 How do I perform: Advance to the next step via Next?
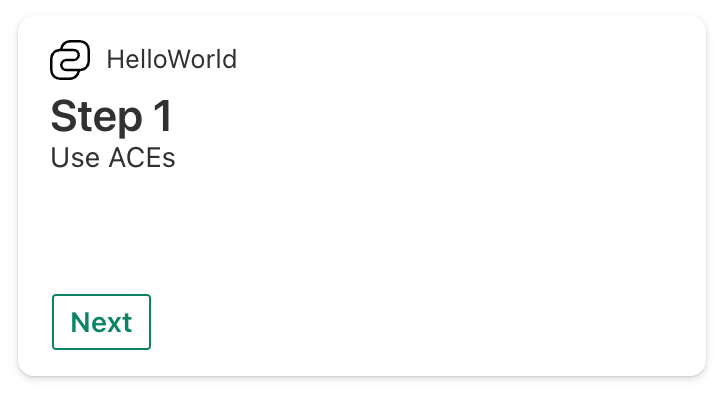(101, 322)
